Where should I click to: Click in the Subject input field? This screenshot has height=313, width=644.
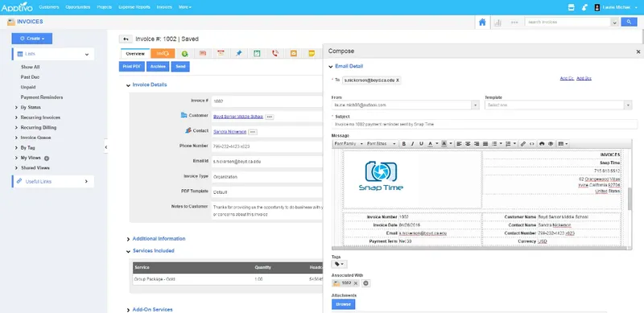coord(485,124)
